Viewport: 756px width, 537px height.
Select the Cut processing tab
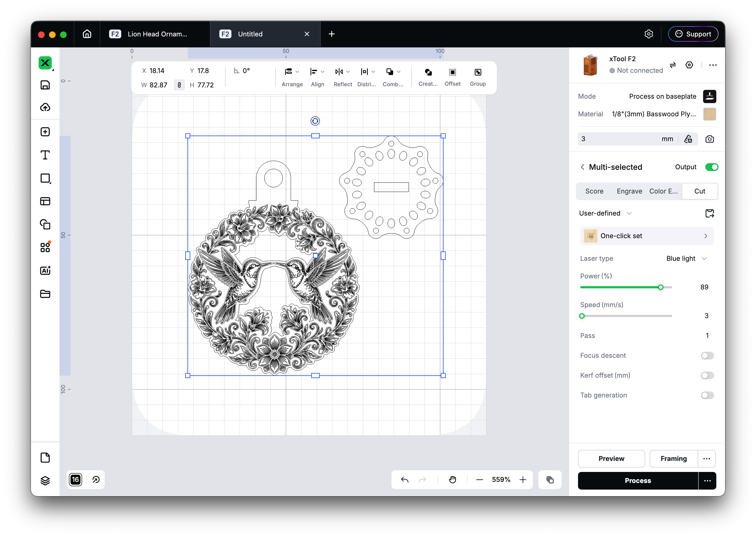700,191
